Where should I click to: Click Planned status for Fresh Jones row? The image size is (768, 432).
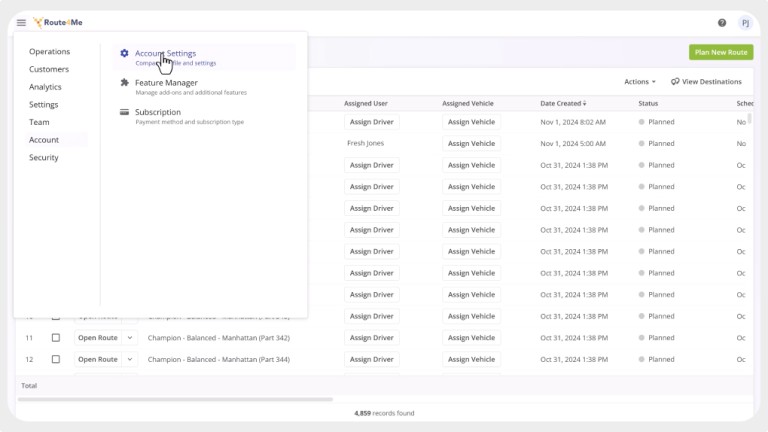pos(657,144)
